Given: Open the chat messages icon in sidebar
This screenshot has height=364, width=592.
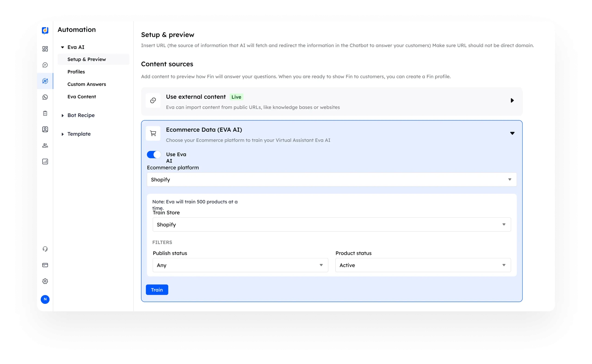Looking at the screenshot, I should [45, 65].
